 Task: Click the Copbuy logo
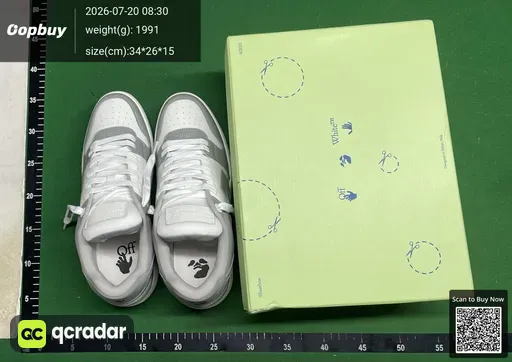[x=37, y=30]
